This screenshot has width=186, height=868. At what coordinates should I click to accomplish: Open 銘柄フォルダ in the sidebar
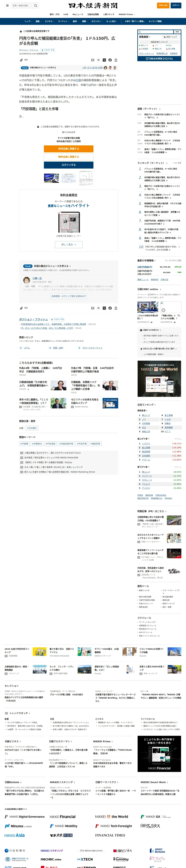click(x=171, y=37)
